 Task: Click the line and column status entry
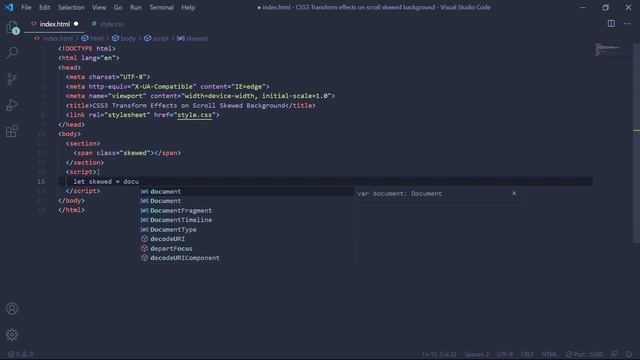(439, 354)
